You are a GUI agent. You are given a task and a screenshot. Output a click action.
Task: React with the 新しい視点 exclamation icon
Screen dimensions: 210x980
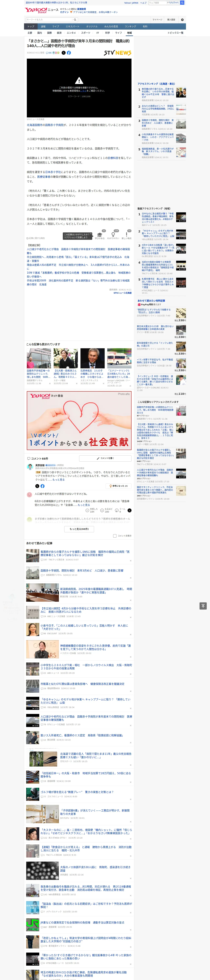point(127,234)
